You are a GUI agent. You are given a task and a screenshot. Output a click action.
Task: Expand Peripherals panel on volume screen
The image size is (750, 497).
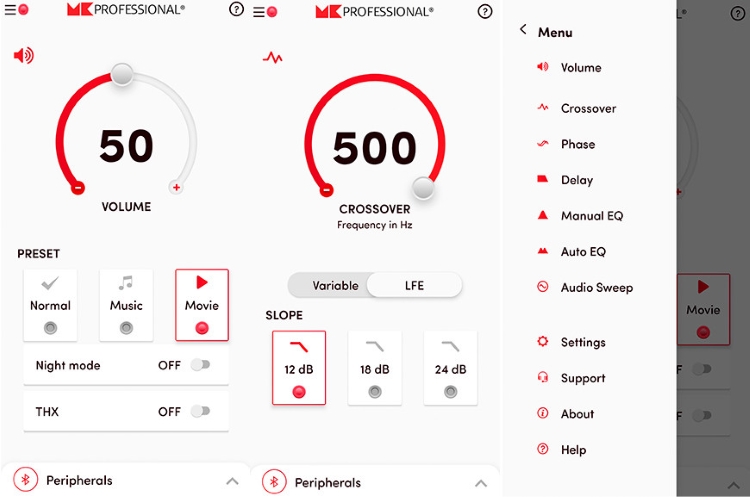[232, 481]
